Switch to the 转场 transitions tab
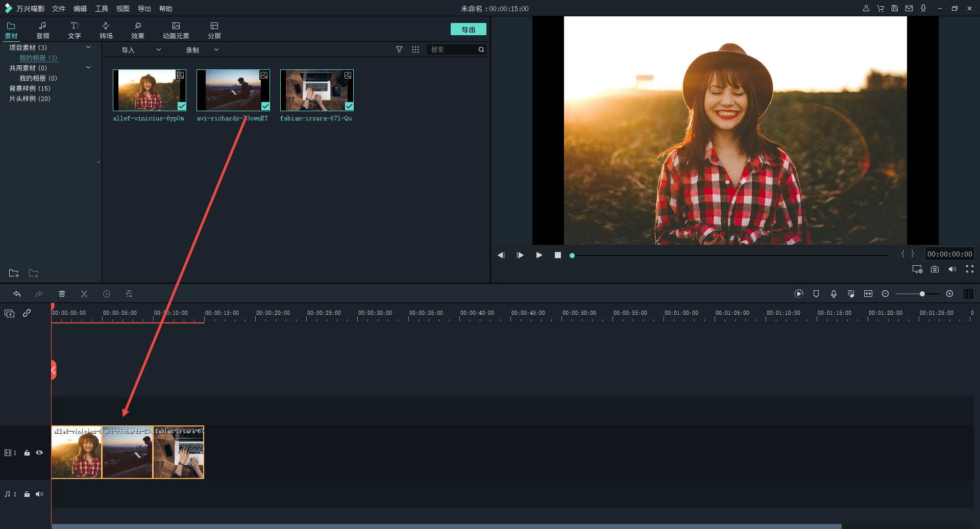The width and height of the screenshot is (980, 529). coord(106,30)
